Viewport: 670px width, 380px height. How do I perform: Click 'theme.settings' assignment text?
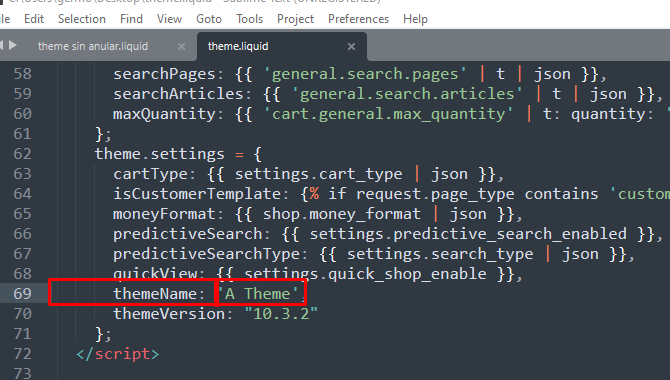(x=159, y=154)
